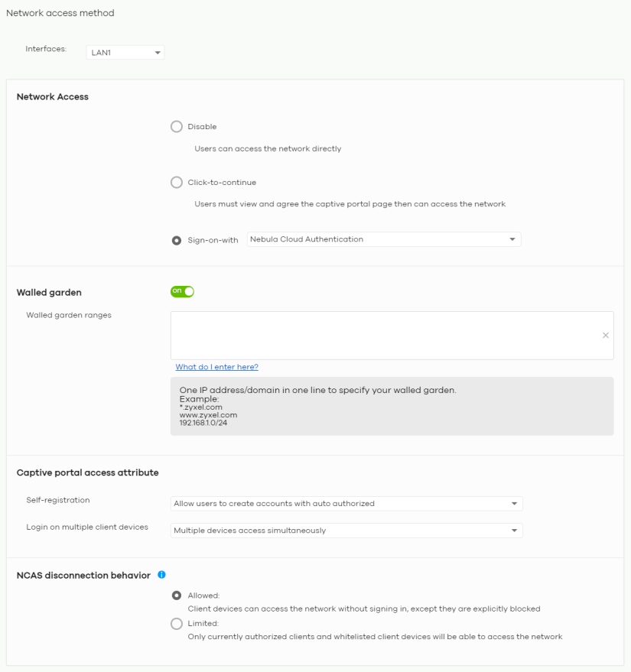Click the Allowed option label
The width and height of the screenshot is (631, 672).
(x=203, y=596)
